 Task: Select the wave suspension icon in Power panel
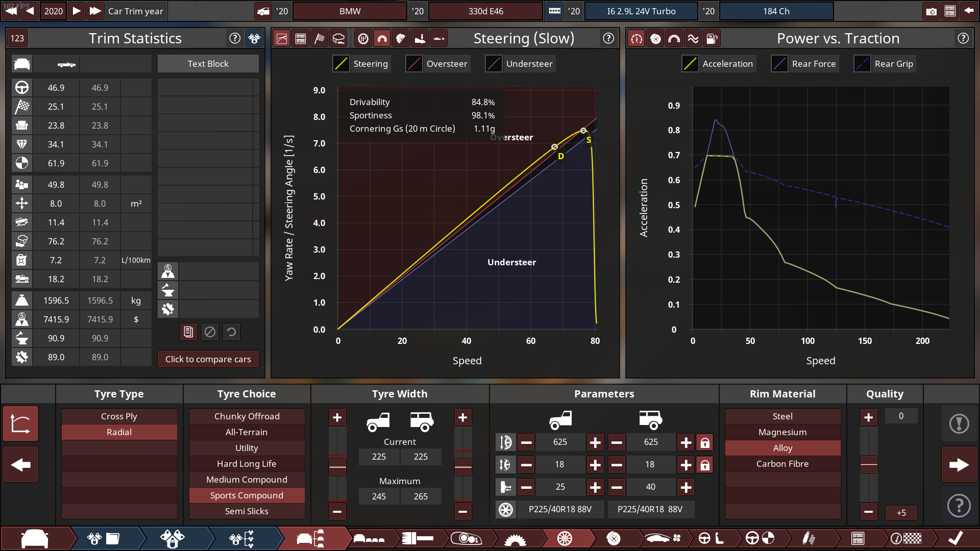point(693,38)
